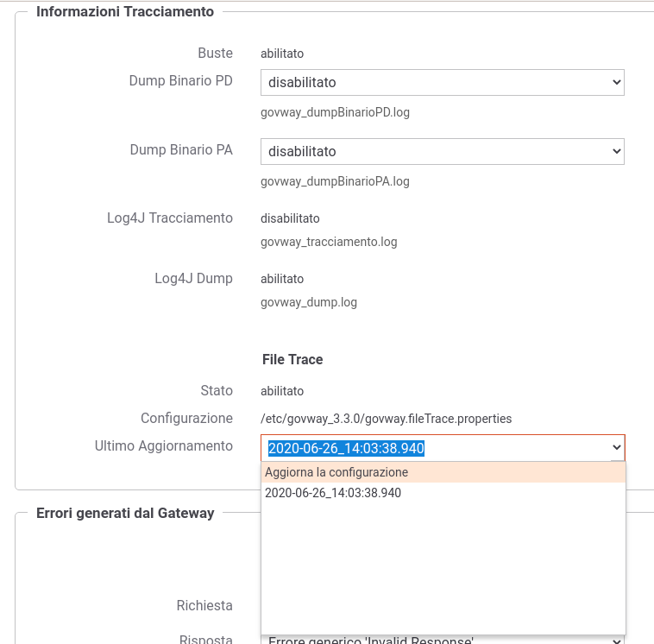Click the 'File Trace' heading
The width and height of the screenshot is (654, 644).
pyautogui.click(x=292, y=359)
